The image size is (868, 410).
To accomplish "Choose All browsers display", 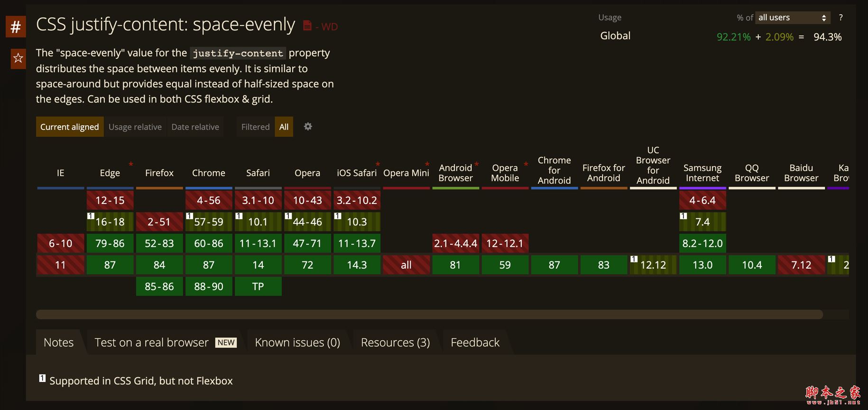I will [x=284, y=127].
